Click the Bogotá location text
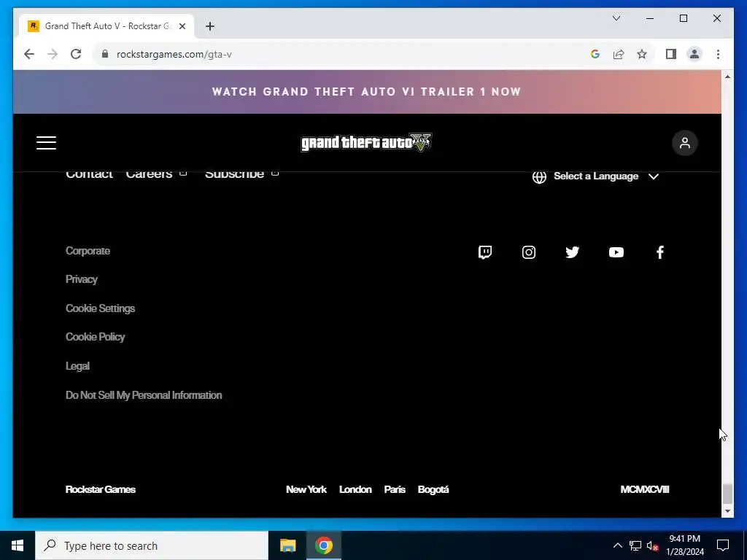Viewport: 747px width, 560px height. click(x=433, y=489)
